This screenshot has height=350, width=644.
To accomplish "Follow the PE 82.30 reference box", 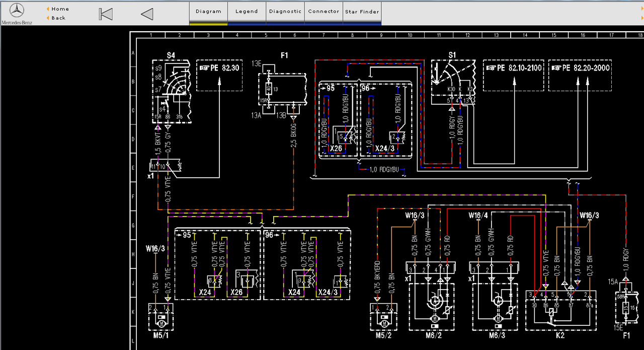I will tap(220, 76).
